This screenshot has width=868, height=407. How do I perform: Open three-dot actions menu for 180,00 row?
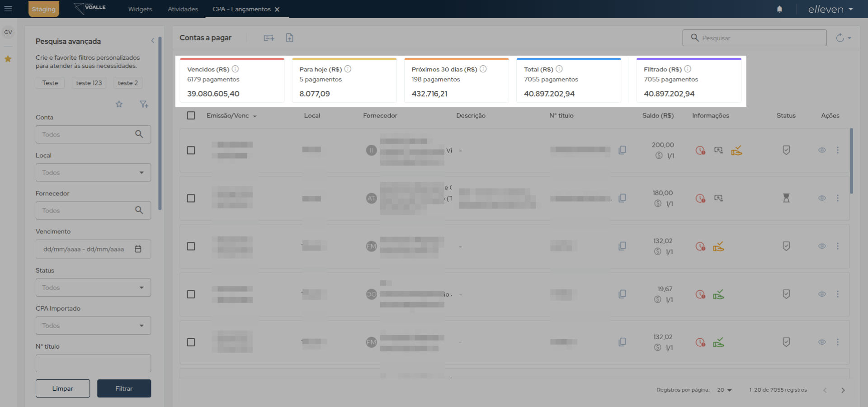pos(838,198)
